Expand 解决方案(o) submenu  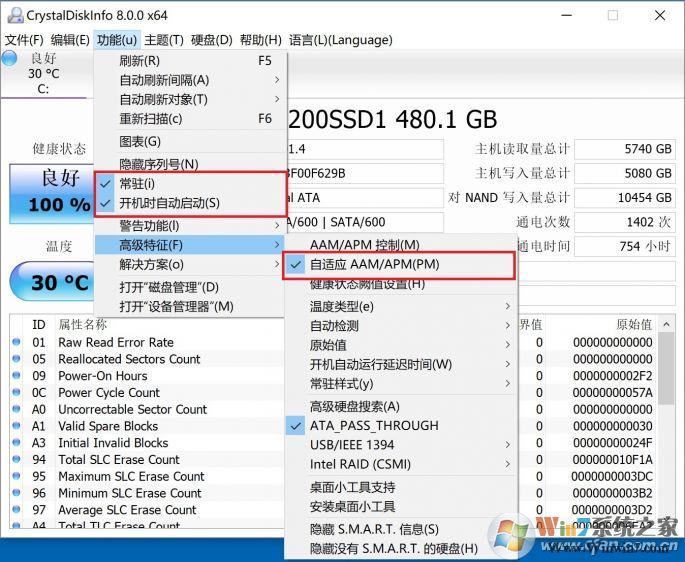(190, 264)
